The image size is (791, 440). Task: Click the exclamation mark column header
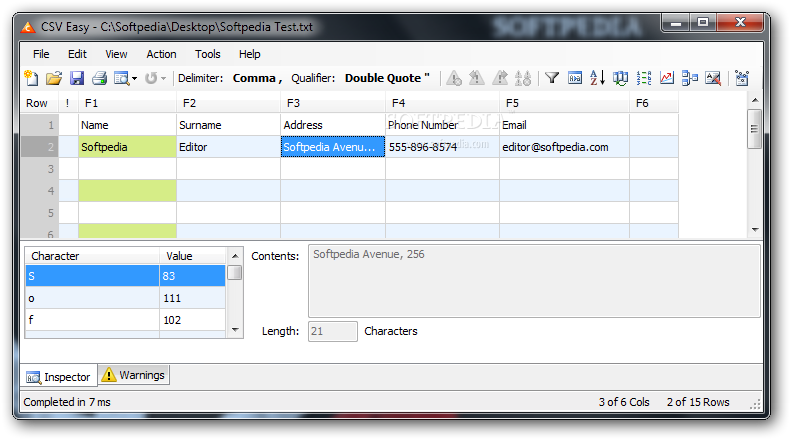click(68, 103)
